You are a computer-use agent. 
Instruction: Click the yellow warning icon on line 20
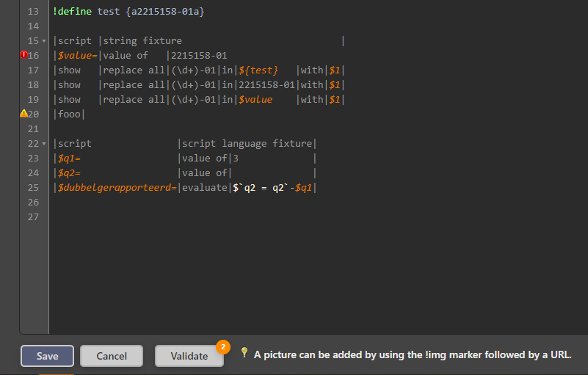pos(24,113)
